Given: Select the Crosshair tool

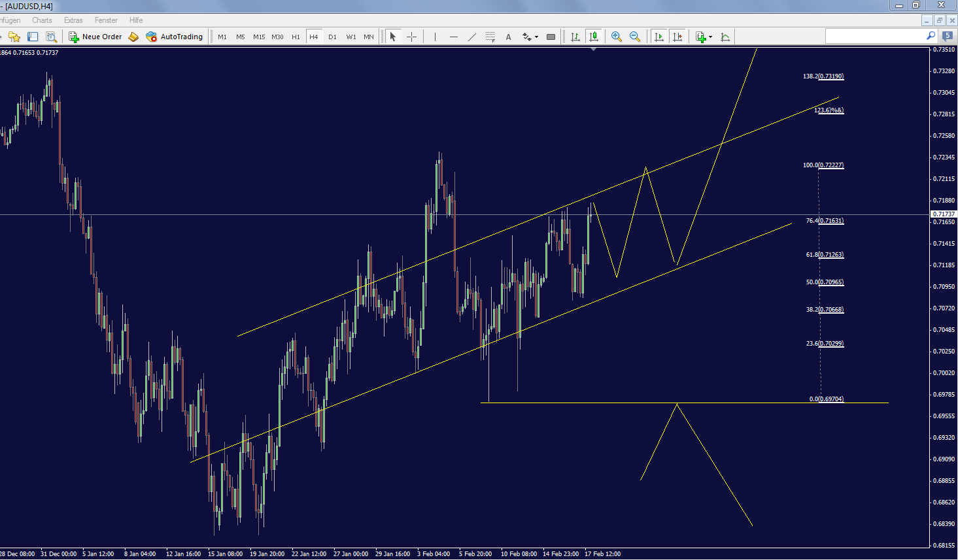Looking at the screenshot, I should (x=412, y=37).
